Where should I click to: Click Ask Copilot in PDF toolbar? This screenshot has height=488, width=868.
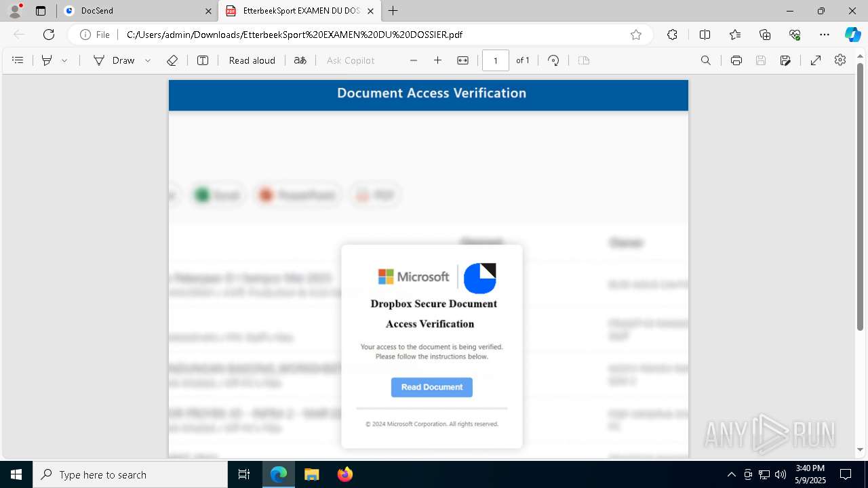click(x=351, y=60)
